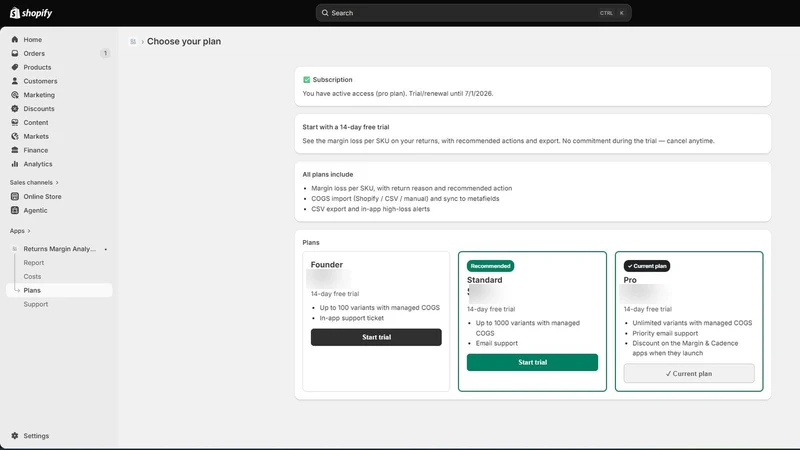Open the Support subpage

(36, 304)
